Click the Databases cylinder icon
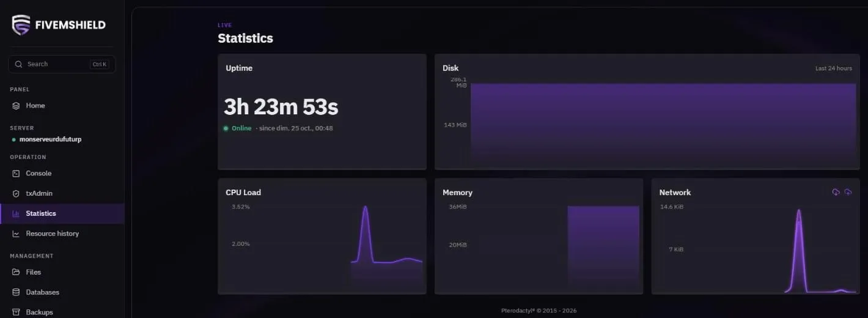 click(x=17, y=292)
